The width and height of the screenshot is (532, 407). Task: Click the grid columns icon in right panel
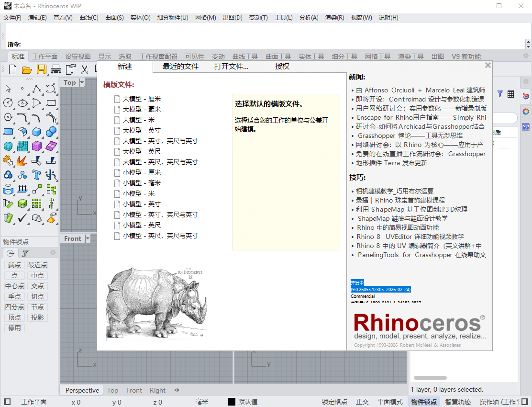pyautogui.click(x=510, y=94)
